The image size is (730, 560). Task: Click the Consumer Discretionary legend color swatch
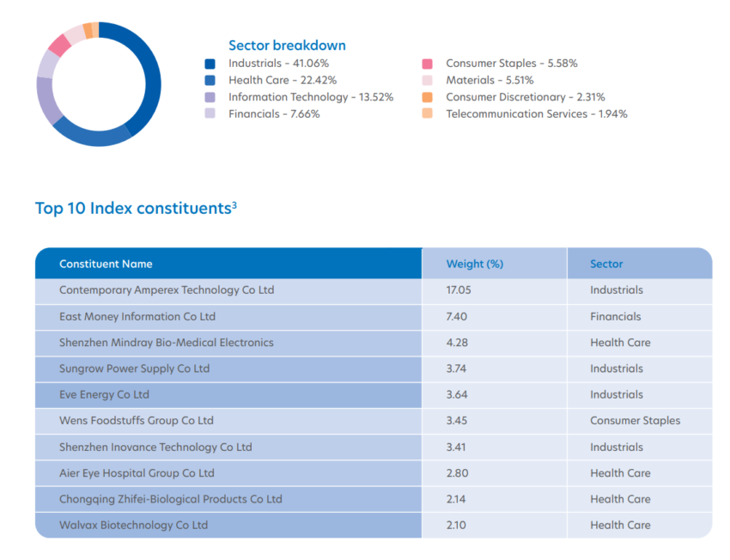pyautogui.click(x=428, y=97)
